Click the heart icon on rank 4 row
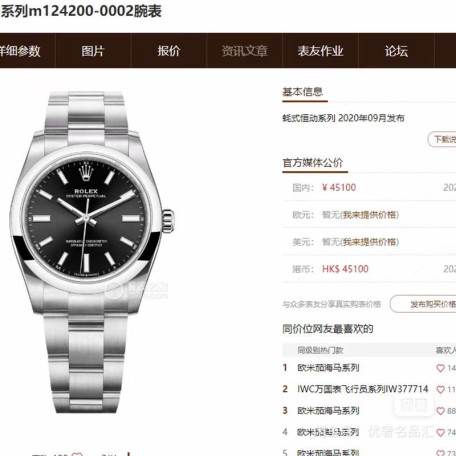Screen dimensions: 456x456 (x=441, y=433)
